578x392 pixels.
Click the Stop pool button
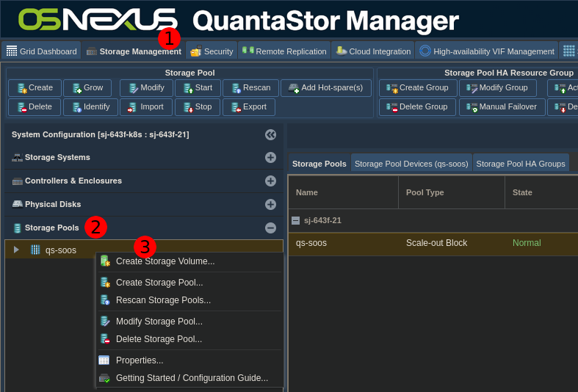(197, 107)
